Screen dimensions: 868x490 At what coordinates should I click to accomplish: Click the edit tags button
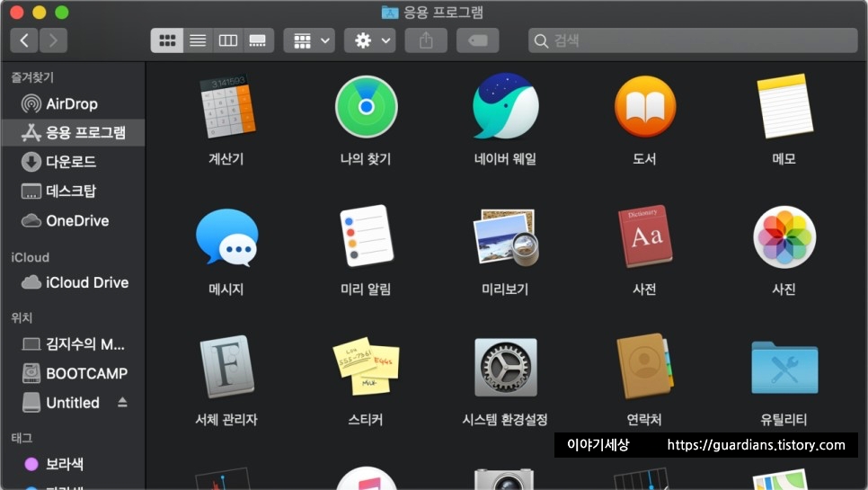(x=478, y=40)
